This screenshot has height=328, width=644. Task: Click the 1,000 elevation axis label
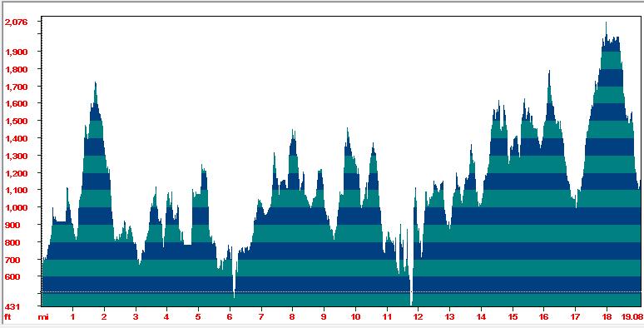pos(16,208)
